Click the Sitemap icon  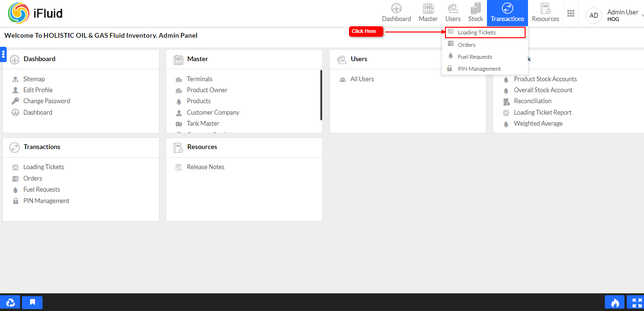point(15,79)
